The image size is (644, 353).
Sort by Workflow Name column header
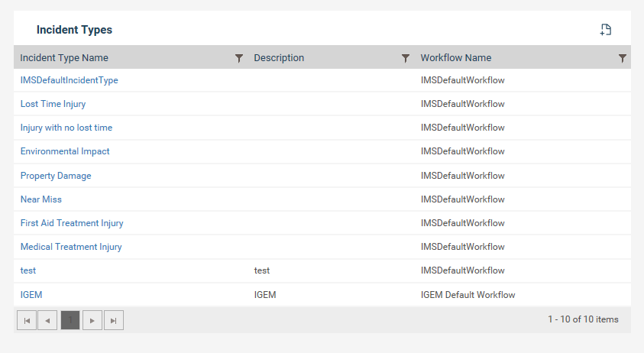(456, 58)
